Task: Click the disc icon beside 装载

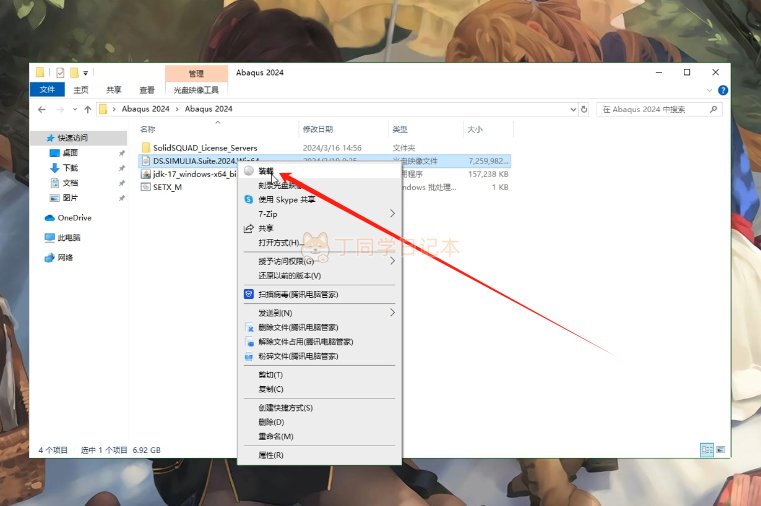Action: (x=249, y=171)
